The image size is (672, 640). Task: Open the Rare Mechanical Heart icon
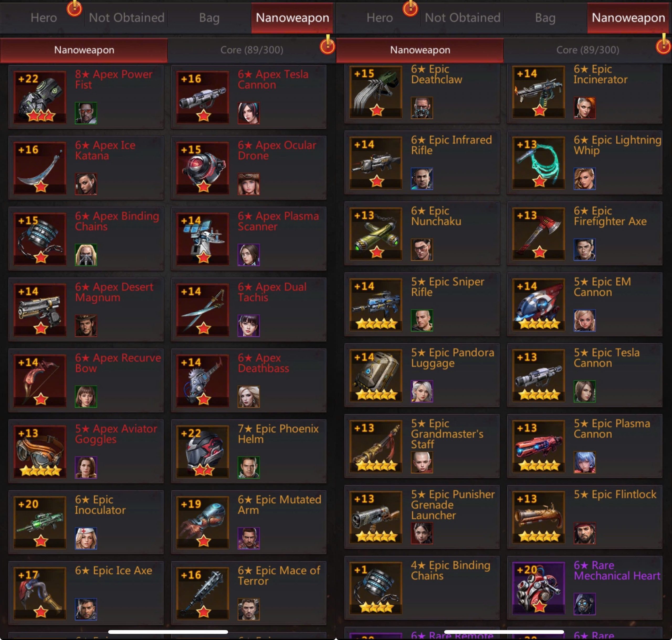tap(539, 588)
